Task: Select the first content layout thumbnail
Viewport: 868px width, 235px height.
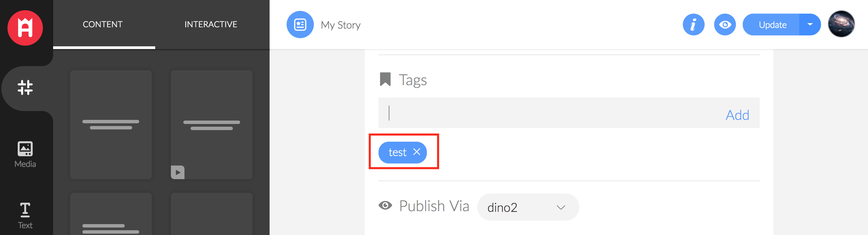Action: [x=111, y=124]
